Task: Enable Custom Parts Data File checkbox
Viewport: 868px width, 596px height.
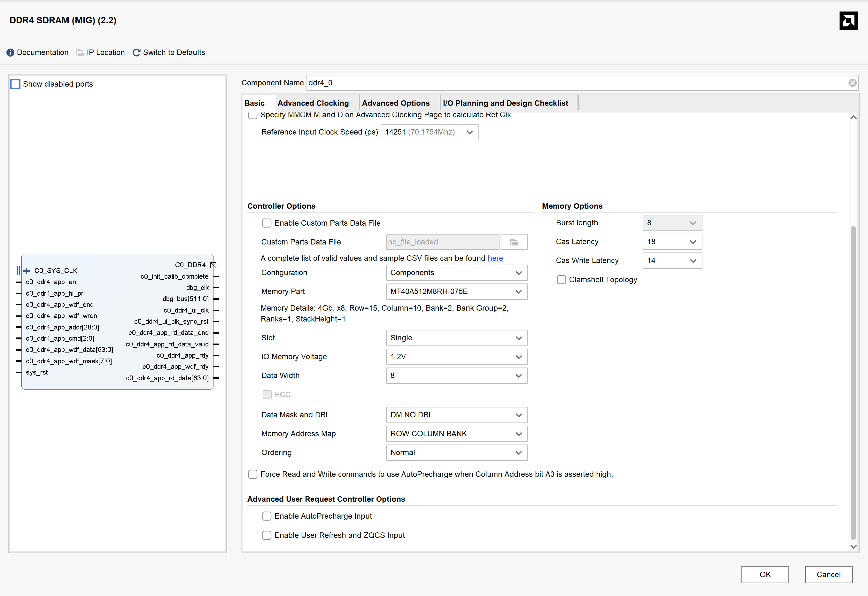Action: [267, 223]
